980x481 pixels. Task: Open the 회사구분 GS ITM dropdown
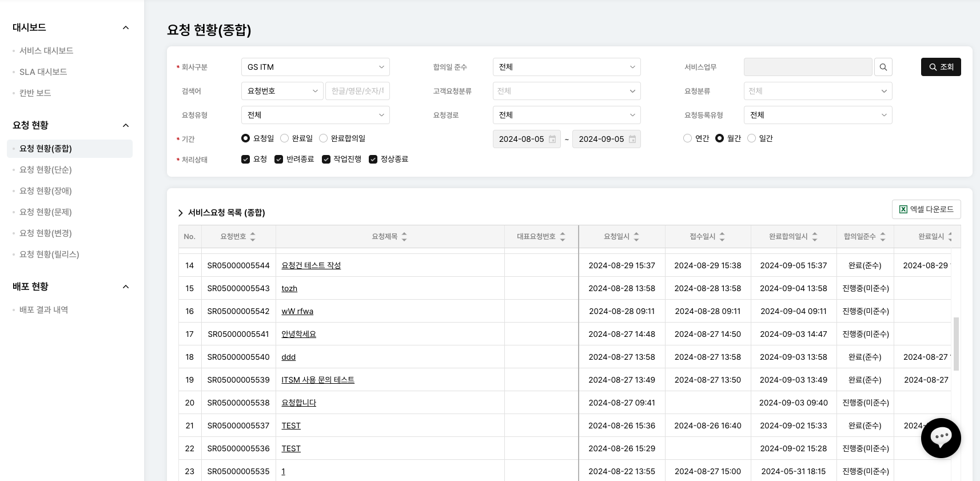[x=315, y=67]
